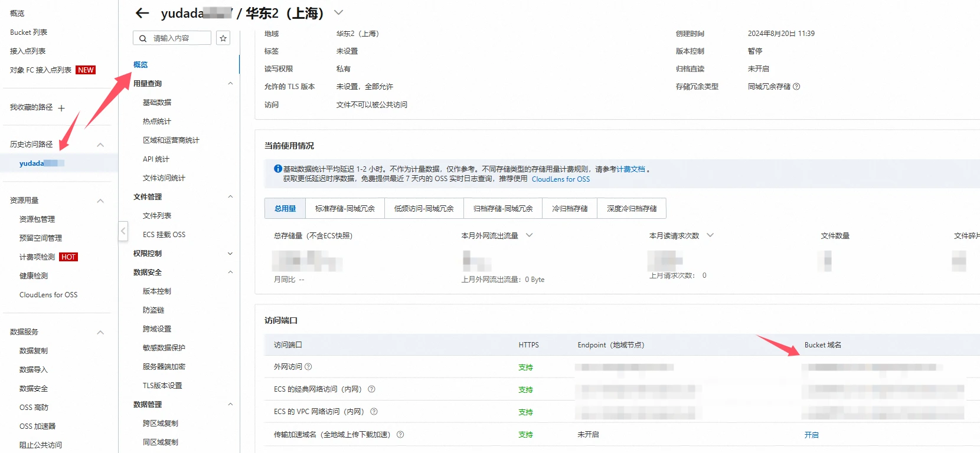Open 文件列表 in the file management menu
Image resolution: width=980 pixels, height=453 pixels.
click(157, 216)
